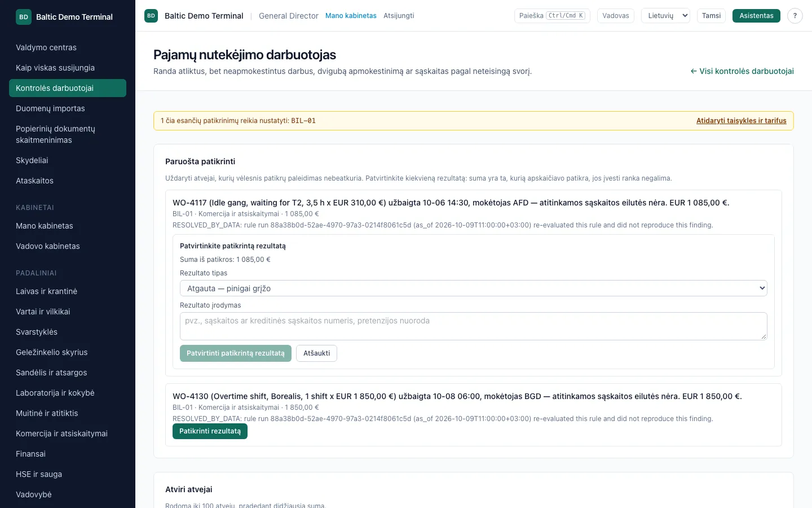
Task: Open the help question mark button
Action: (795, 16)
